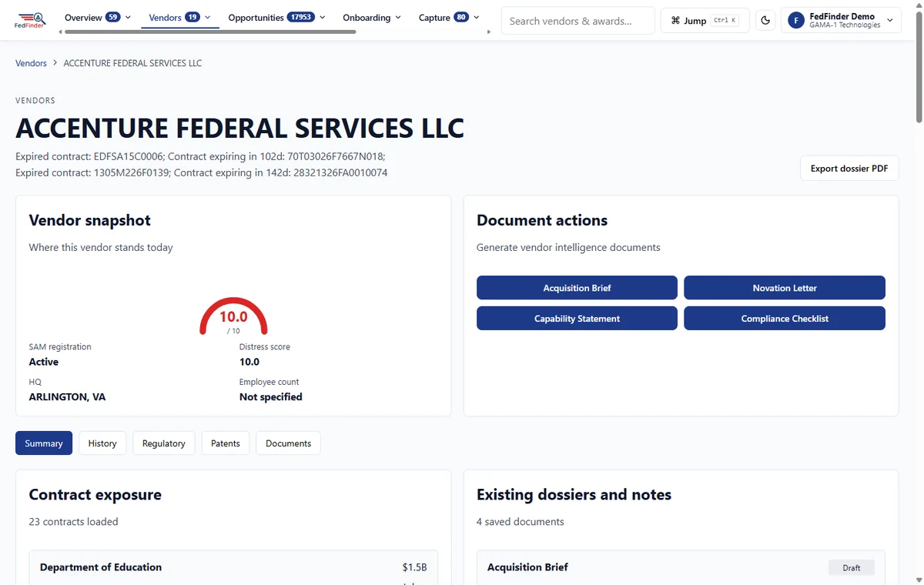Click the 23 contracts loaded text
The height and width of the screenshot is (585, 924).
[73, 522]
